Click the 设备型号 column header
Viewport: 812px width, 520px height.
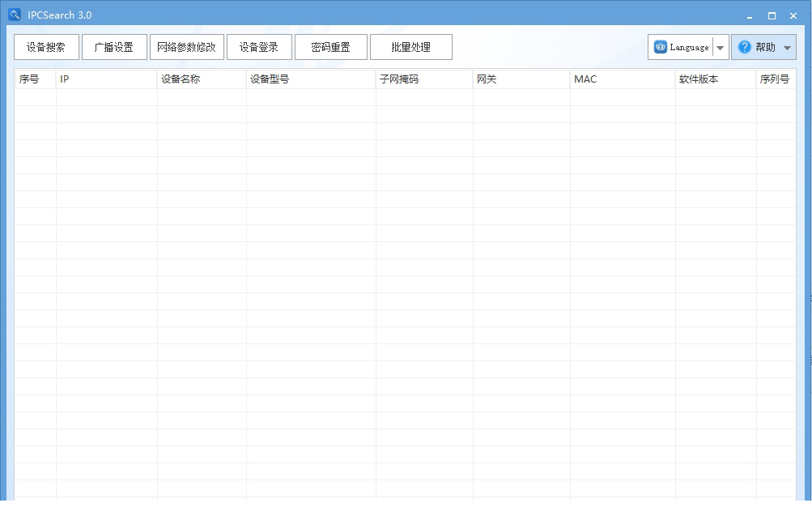pos(311,79)
